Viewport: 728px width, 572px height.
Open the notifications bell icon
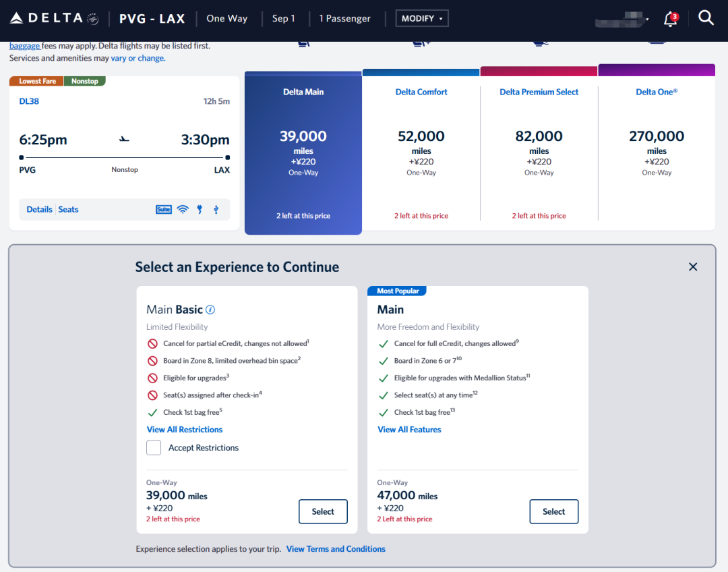coord(670,19)
